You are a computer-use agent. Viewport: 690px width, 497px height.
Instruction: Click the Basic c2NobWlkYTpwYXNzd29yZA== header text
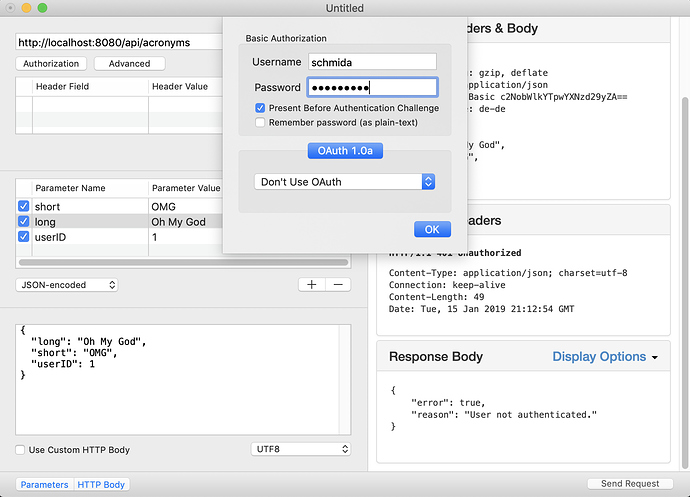[548, 97]
